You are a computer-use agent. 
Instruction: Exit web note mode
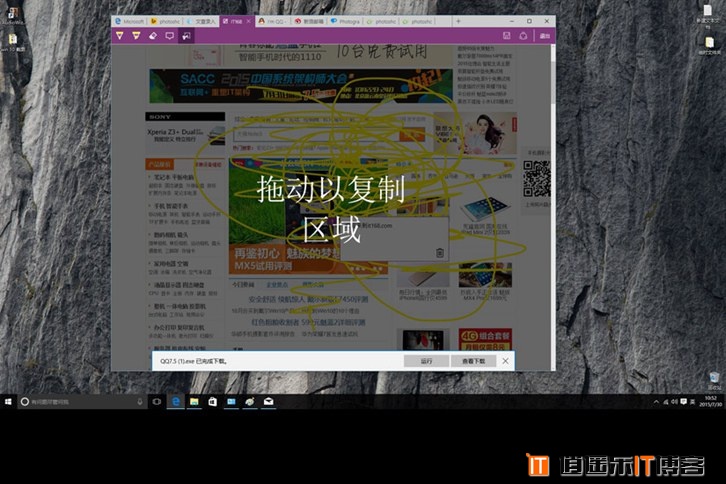[x=544, y=36]
